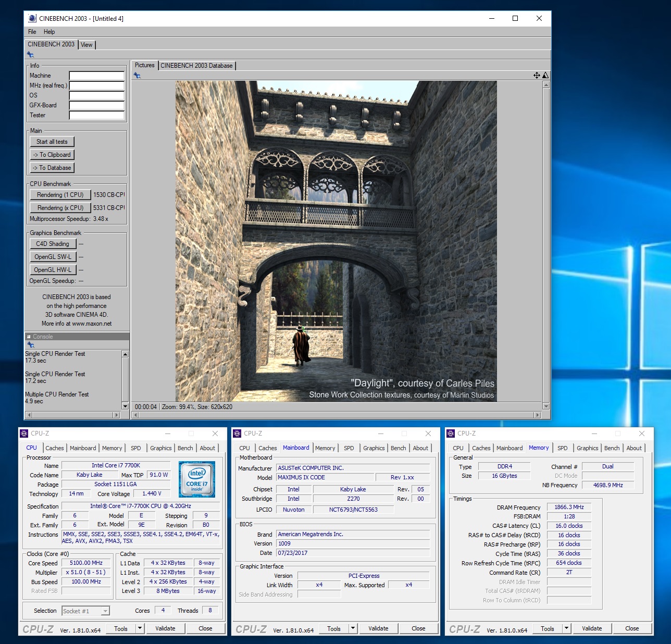The image size is (671, 644).
Task: Run Rendering (x CPU) benchmark
Action: coord(60,208)
